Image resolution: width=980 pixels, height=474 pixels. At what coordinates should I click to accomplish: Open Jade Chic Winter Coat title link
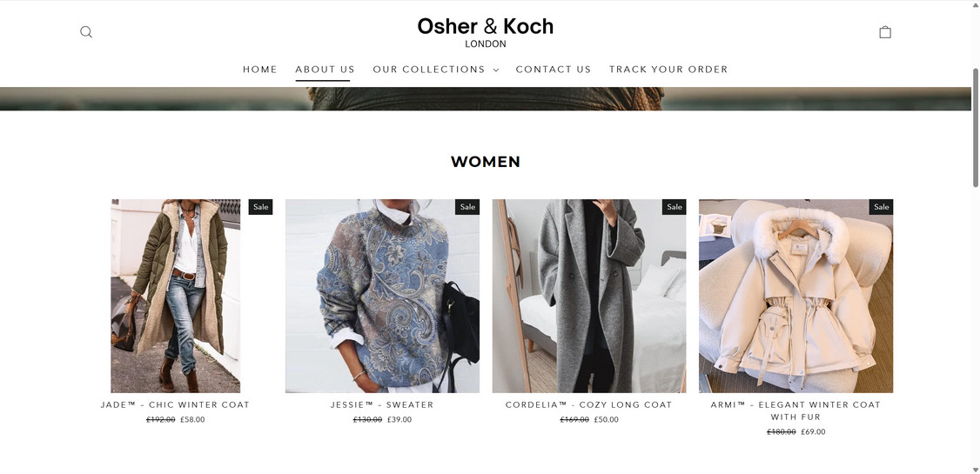coord(175,404)
